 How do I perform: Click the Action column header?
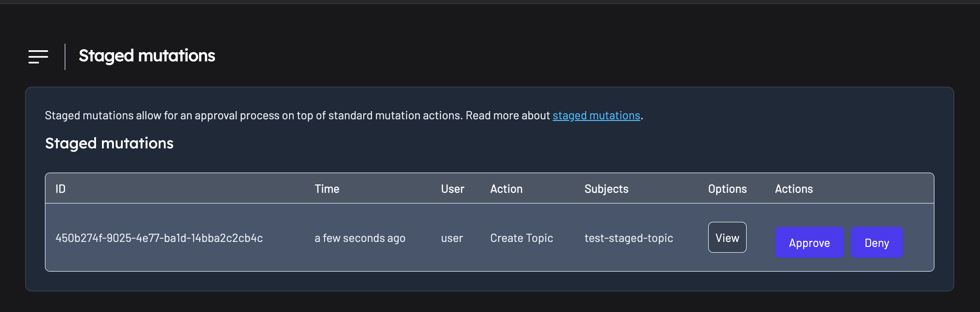pos(506,189)
